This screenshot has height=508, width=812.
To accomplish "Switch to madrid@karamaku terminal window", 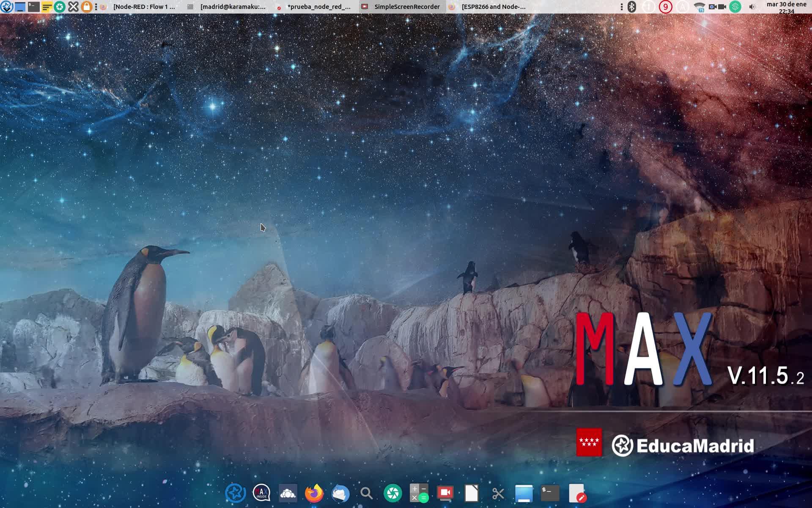I will tap(232, 7).
